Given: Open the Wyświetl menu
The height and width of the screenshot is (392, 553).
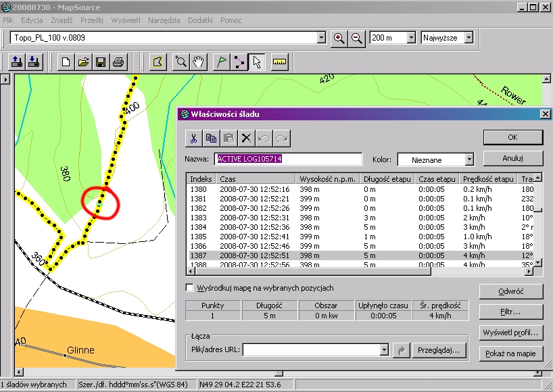Looking at the screenshot, I should [126, 20].
